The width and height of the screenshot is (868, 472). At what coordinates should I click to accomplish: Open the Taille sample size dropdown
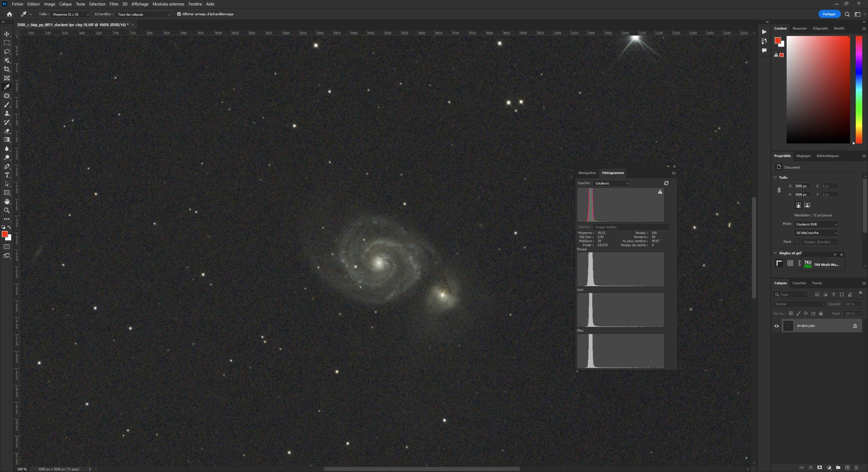pos(70,14)
